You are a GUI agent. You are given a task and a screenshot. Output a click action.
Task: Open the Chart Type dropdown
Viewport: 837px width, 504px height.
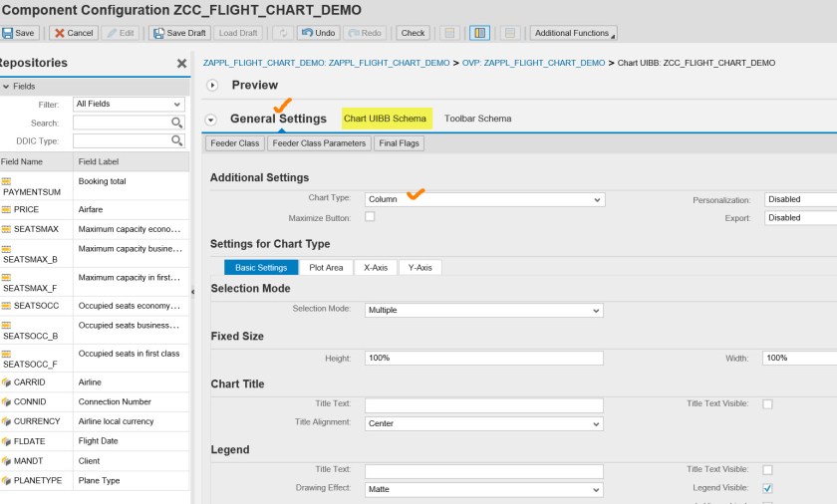484,199
